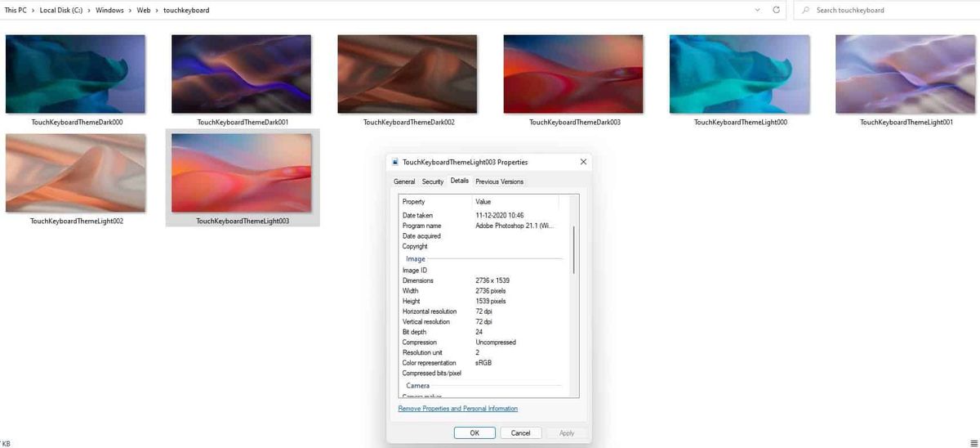Click the TouchKeyboardThemeLight002 file name
This screenshot has width=980, height=448.
coord(77,221)
